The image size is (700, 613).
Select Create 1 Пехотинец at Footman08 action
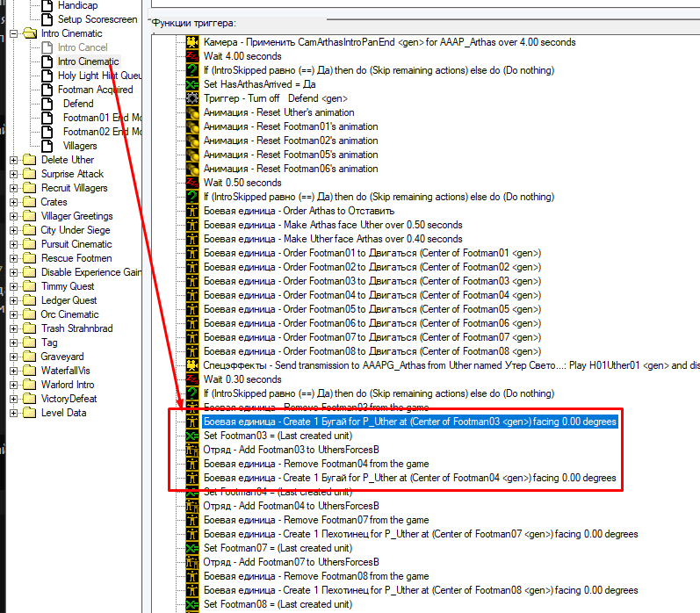pos(421,590)
